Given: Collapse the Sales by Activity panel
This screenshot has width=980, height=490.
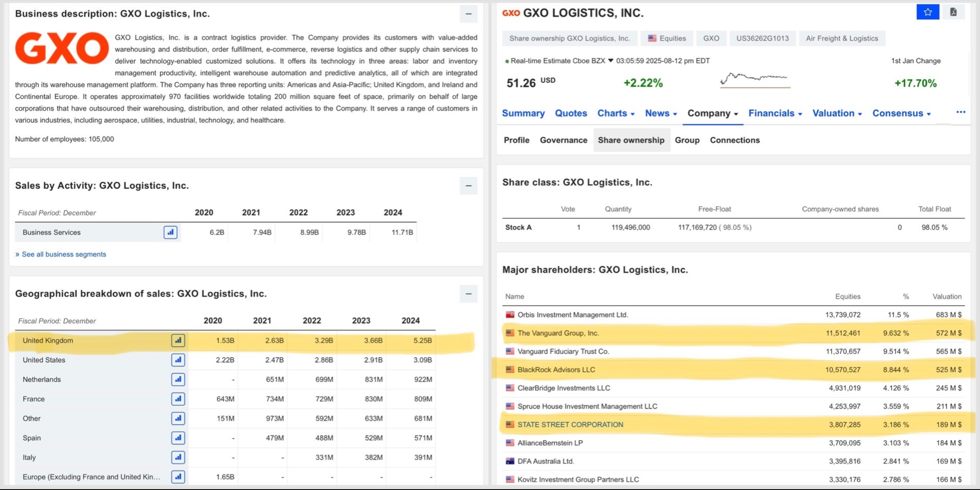Looking at the screenshot, I should pos(468,186).
